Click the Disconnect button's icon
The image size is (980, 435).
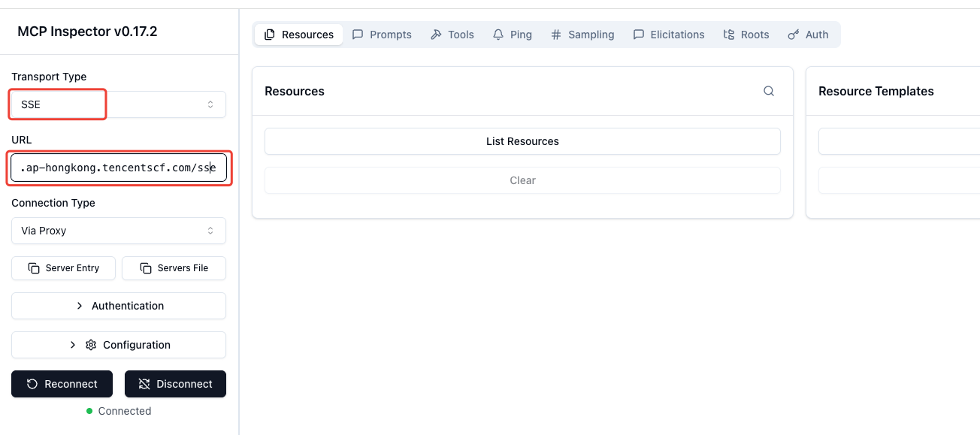(144, 384)
